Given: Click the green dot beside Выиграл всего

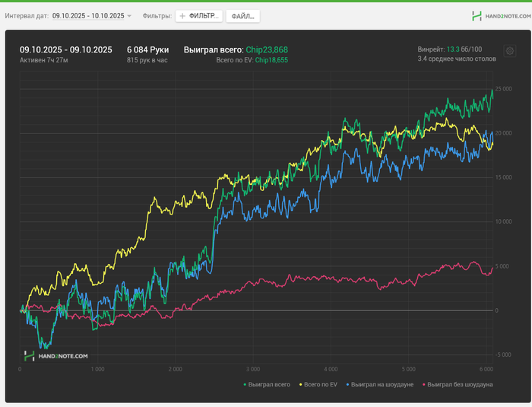Looking at the screenshot, I should [x=245, y=385].
